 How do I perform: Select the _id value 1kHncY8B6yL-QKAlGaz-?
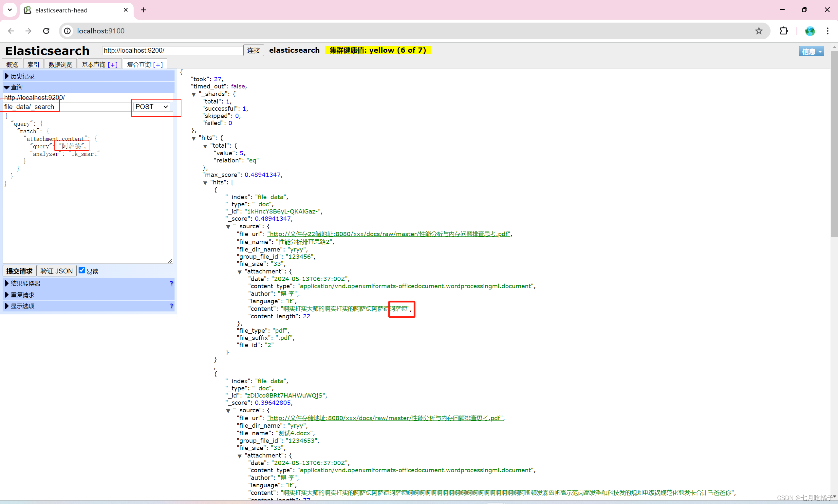282,212
